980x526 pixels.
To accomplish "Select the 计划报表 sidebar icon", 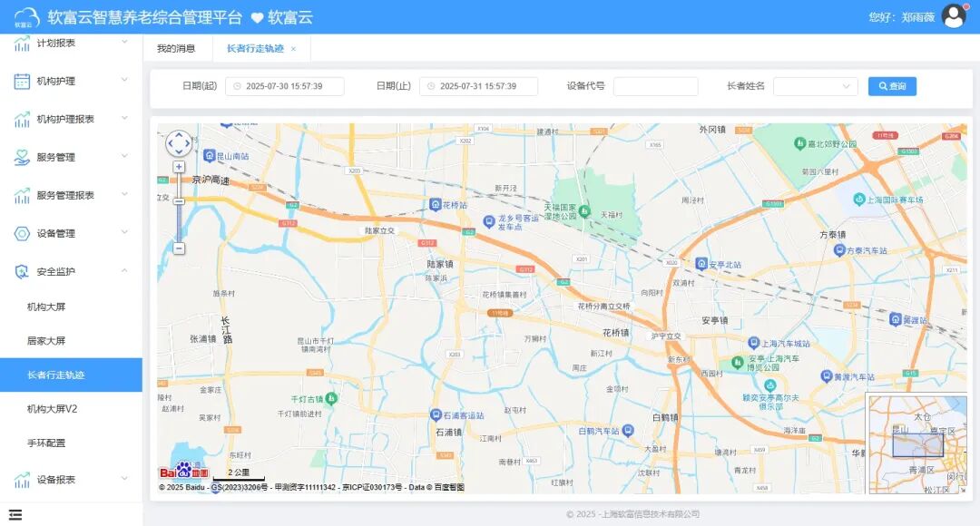I will point(20,41).
